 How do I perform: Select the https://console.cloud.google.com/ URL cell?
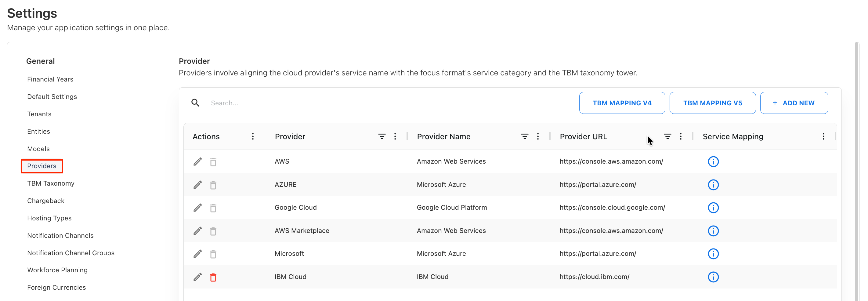(x=612, y=208)
